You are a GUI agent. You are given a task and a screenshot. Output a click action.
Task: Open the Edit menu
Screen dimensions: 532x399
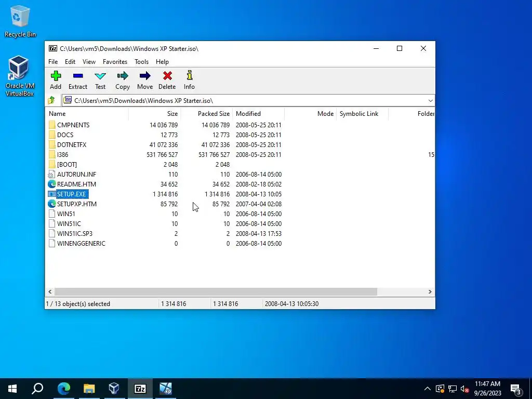click(70, 62)
